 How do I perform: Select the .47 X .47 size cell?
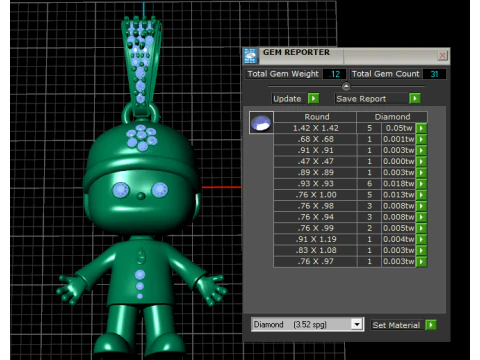pyautogui.click(x=315, y=161)
